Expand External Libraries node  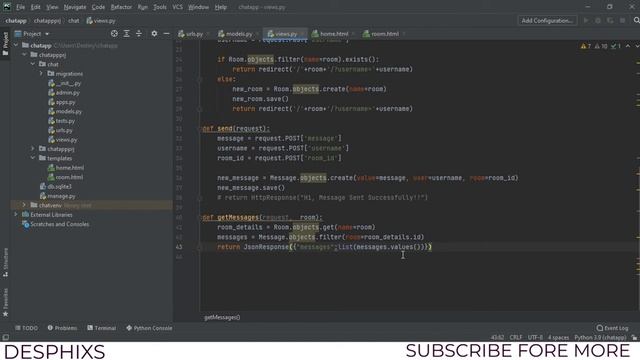click(x=16, y=214)
